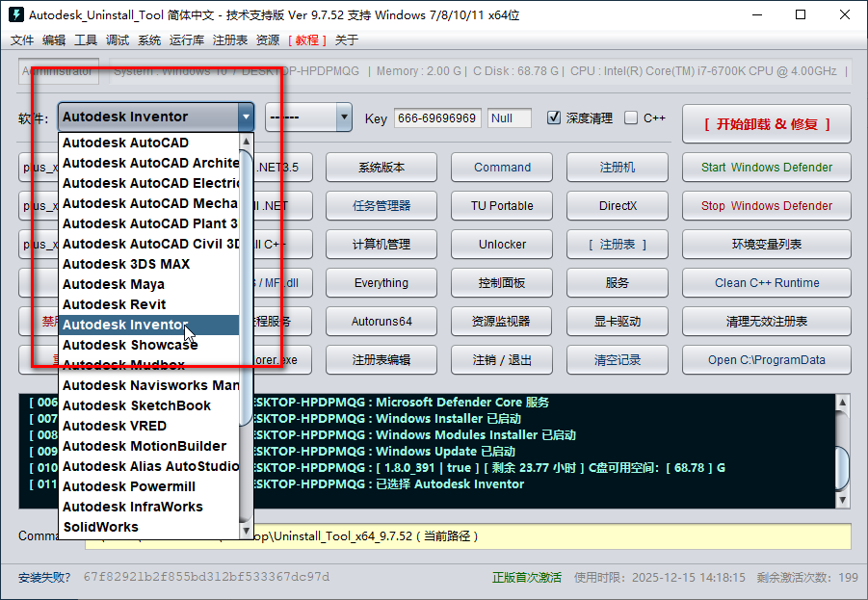Viewport: 868px width, 600px height.
Task: Click Open C:\ProgramData button
Action: (x=766, y=360)
